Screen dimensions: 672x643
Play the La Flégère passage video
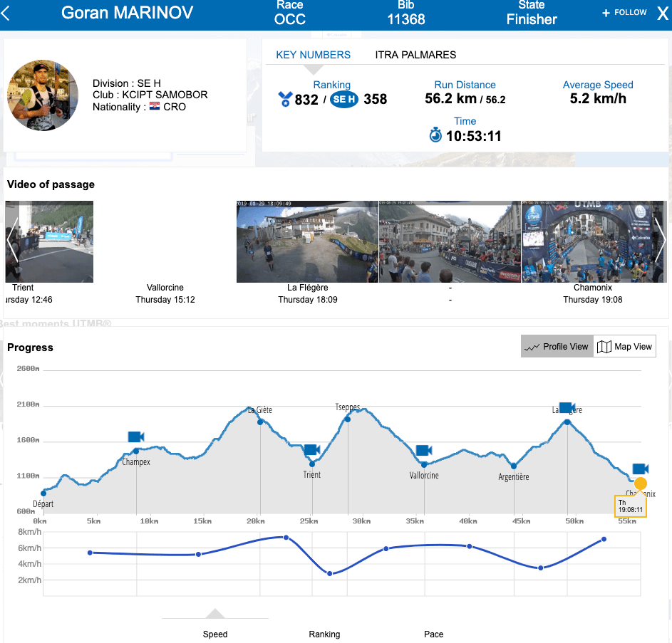[307, 242]
